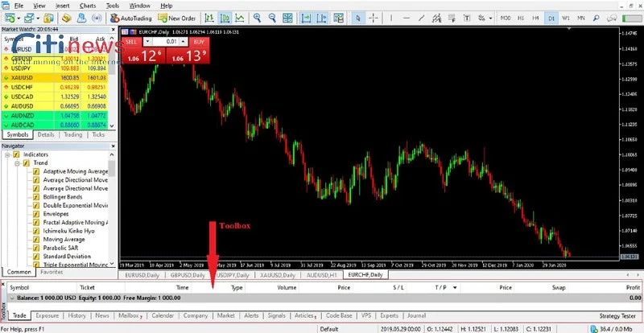
Task: Open the search magnifier icon
Action: [597, 18]
